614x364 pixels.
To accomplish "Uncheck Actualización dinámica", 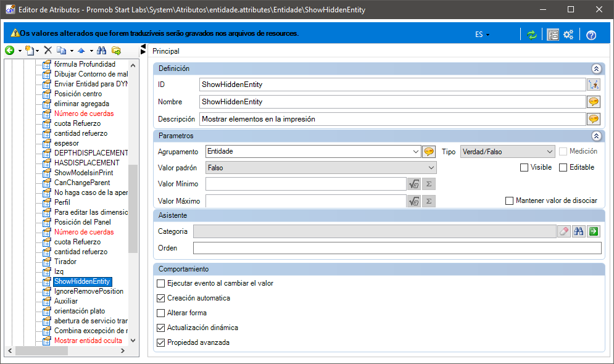I will coord(160,328).
